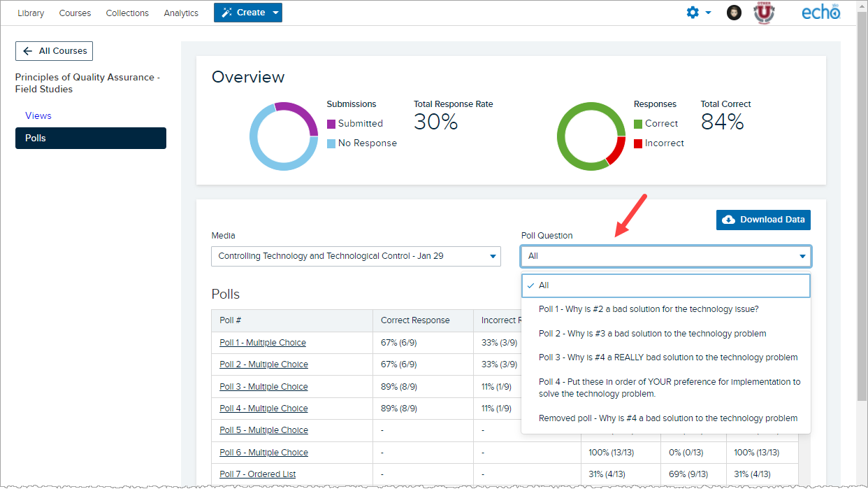Click the echo360 logo
This screenshot has width=868, height=489.
pyautogui.click(x=821, y=13)
